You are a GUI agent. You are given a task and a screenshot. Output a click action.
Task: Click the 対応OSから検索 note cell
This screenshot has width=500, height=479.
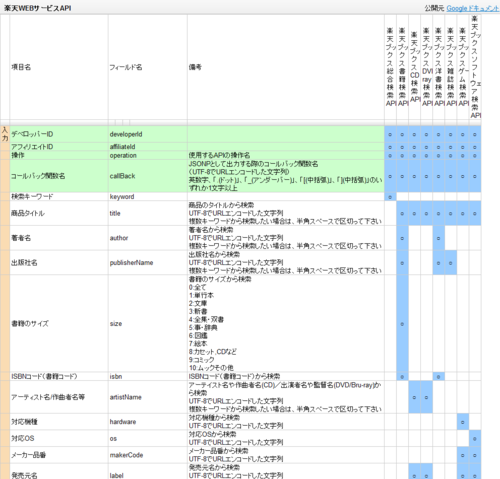286,438
